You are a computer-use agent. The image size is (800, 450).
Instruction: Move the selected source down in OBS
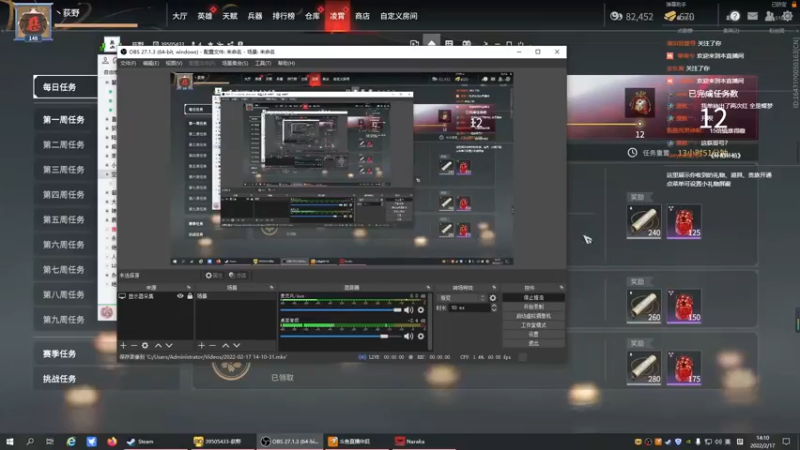point(169,345)
